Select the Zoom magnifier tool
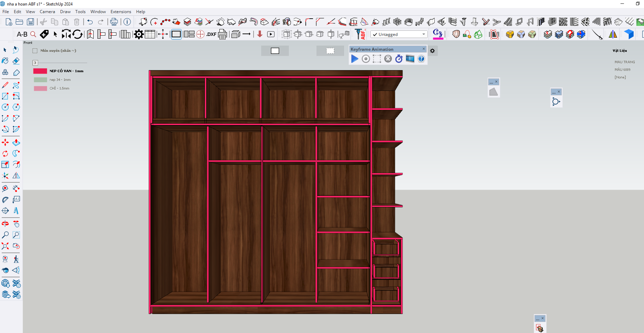The width and height of the screenshot is (644, 333). (x=5, y=235)
